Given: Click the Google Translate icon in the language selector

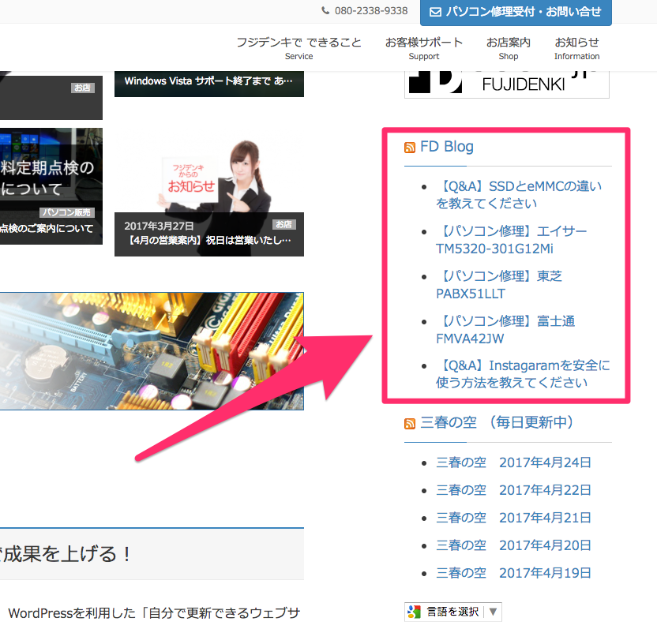Looking at the screenshot, I should (x=411, y=611).
